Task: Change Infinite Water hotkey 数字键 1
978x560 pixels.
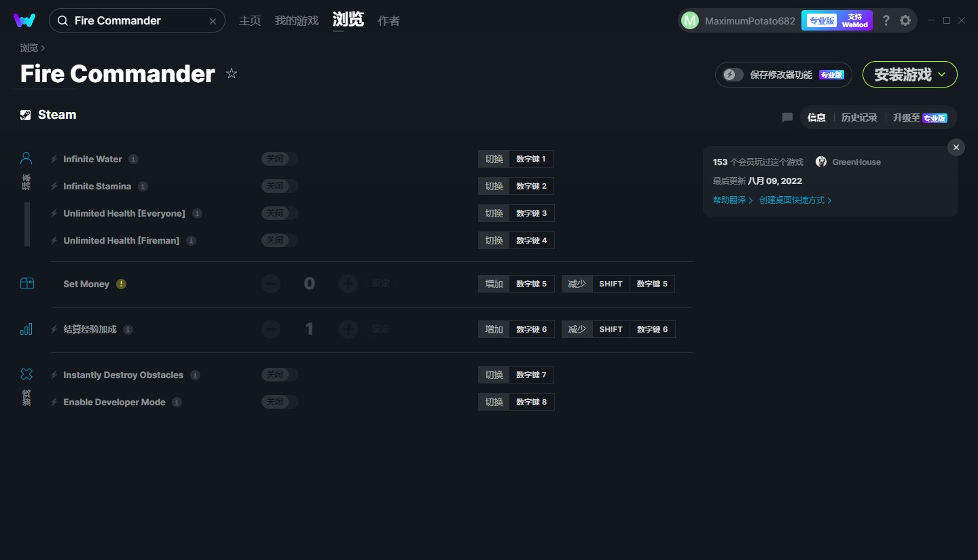Action: tap(531, 159)
